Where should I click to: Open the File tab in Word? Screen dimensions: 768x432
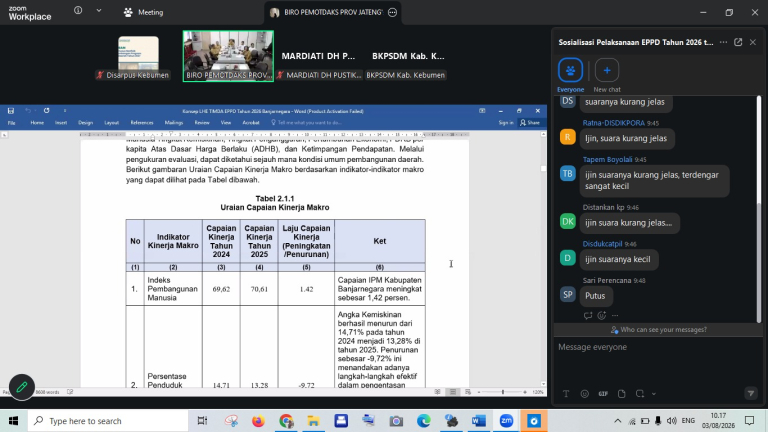point(12,123)
